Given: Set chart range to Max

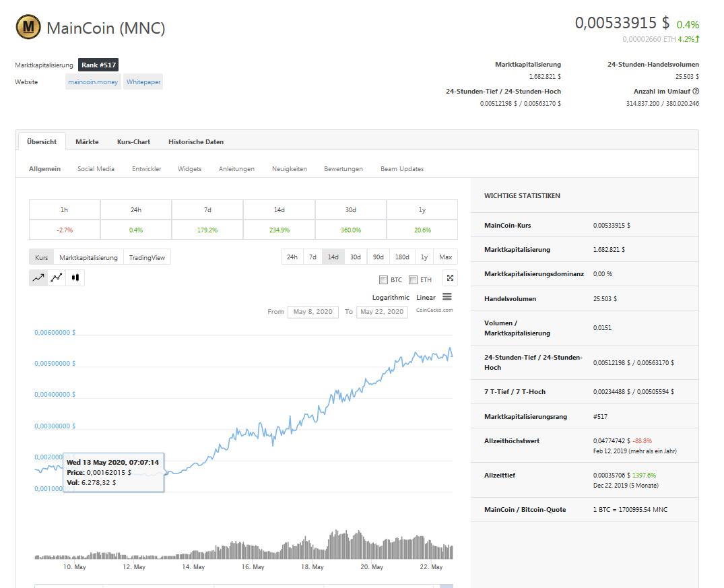Looking at the screenshot, I should tap(446, 257).
